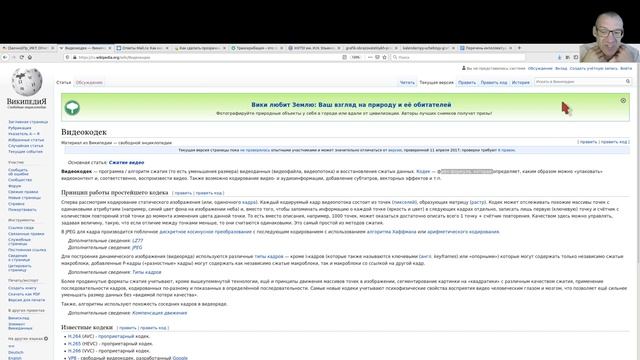The width and height of the screenshot is (640, 360).
Task: Open Свежие правки in the sidebar
Action: [23, 192]
